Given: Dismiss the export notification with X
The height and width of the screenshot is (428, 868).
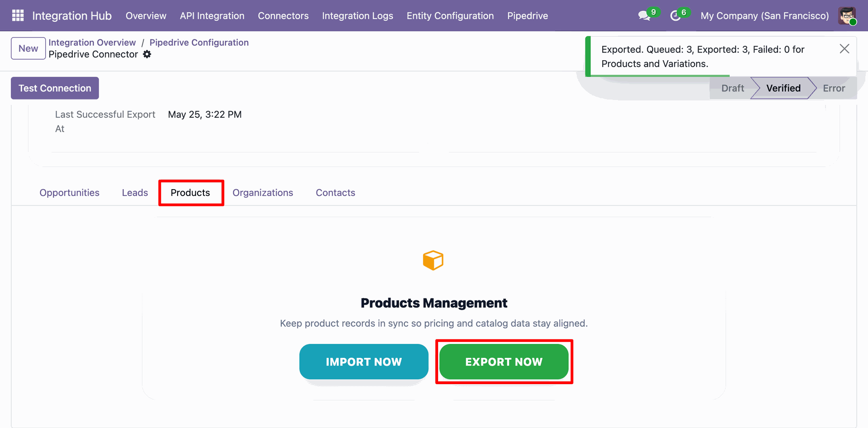Looking at the screenshot, I should pyautogui.click(x=844, y=49).
